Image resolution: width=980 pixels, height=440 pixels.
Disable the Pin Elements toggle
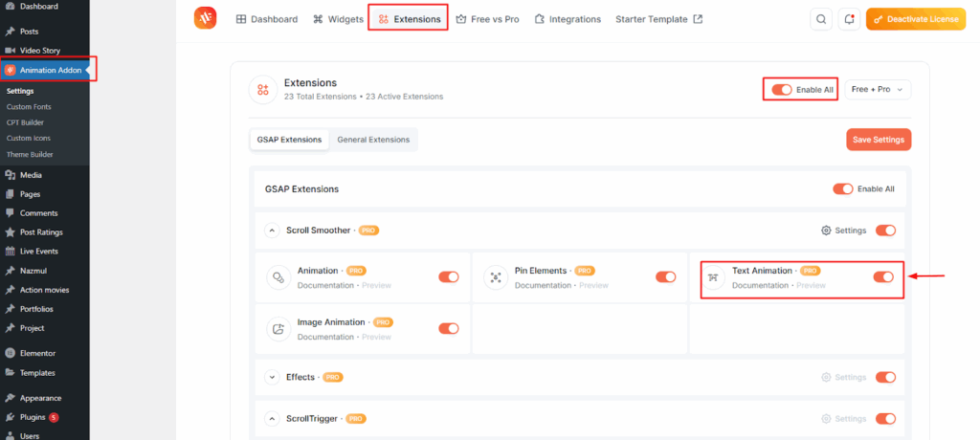[665, 277]
